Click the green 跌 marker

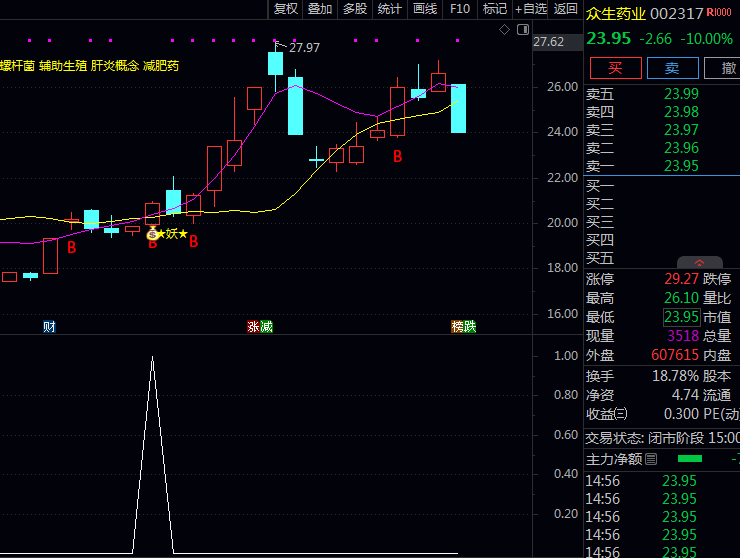(470, 326)
